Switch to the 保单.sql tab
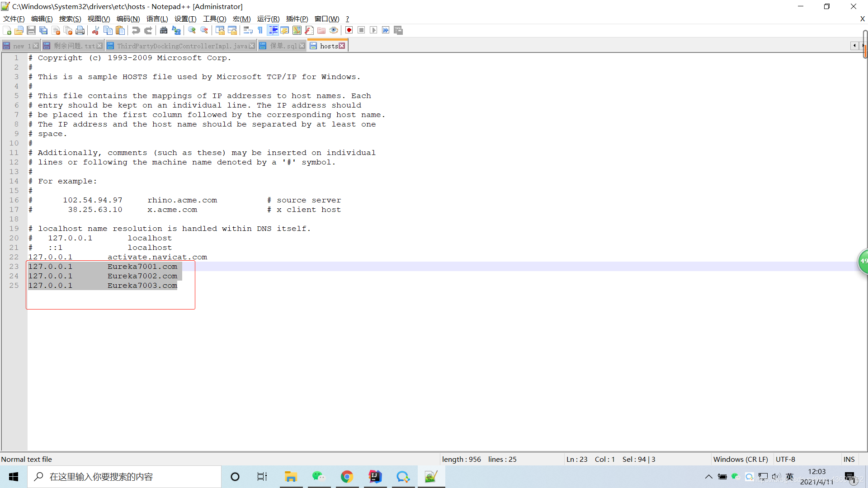This screenshot has width=868, height=488. pyautogui.click(x=283, y=46)
